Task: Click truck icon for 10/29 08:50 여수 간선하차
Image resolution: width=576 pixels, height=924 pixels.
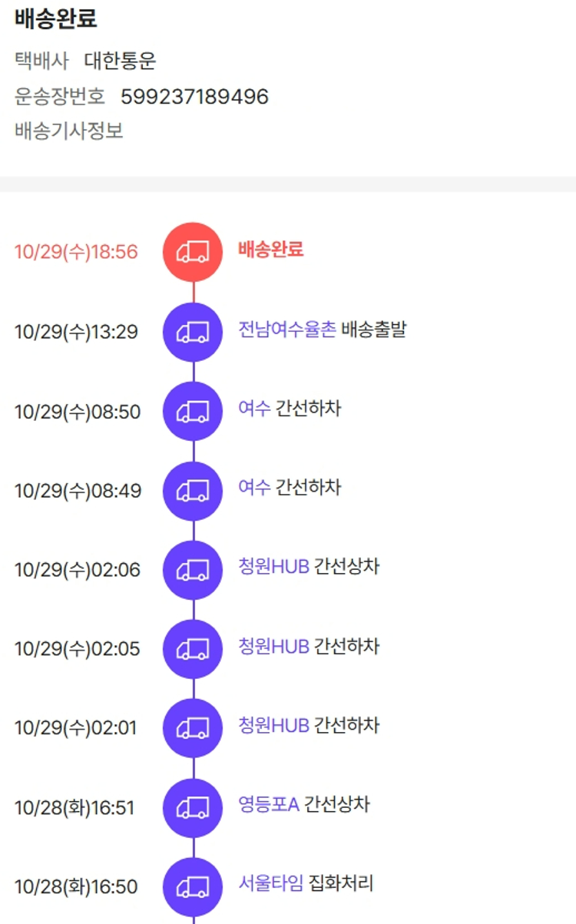Action: pos(193,412)
